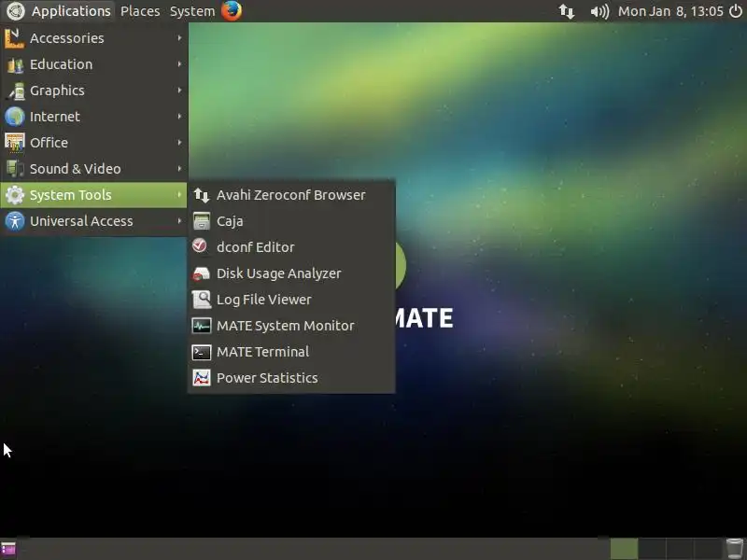
Task: Click the Accessories category icon
Action: tap(14, 38)
